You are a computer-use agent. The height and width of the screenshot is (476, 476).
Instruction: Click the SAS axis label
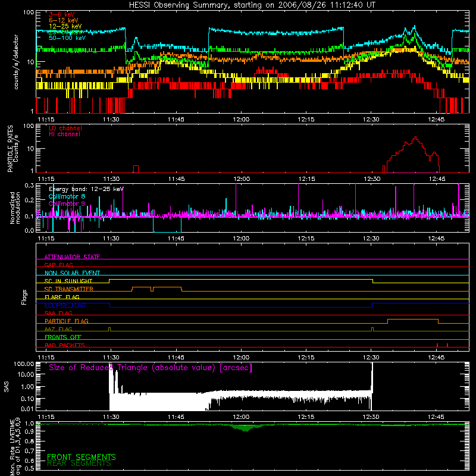click(x=7, y=387)
